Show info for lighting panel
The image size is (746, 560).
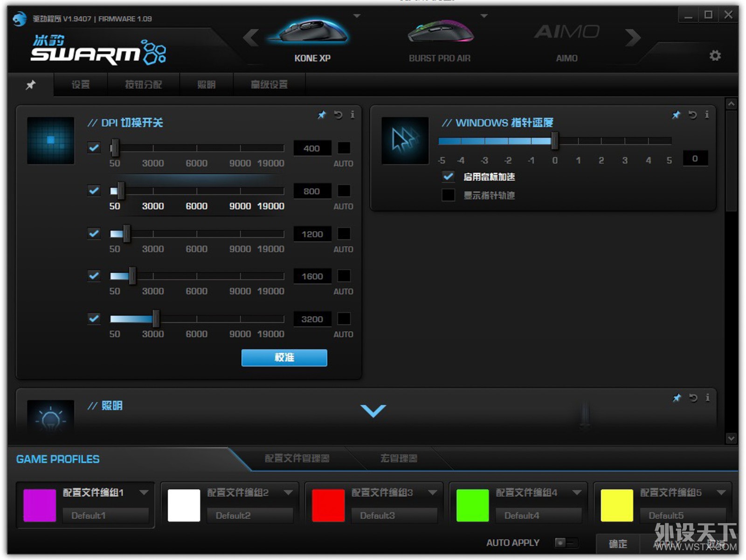tap(707, 398)
